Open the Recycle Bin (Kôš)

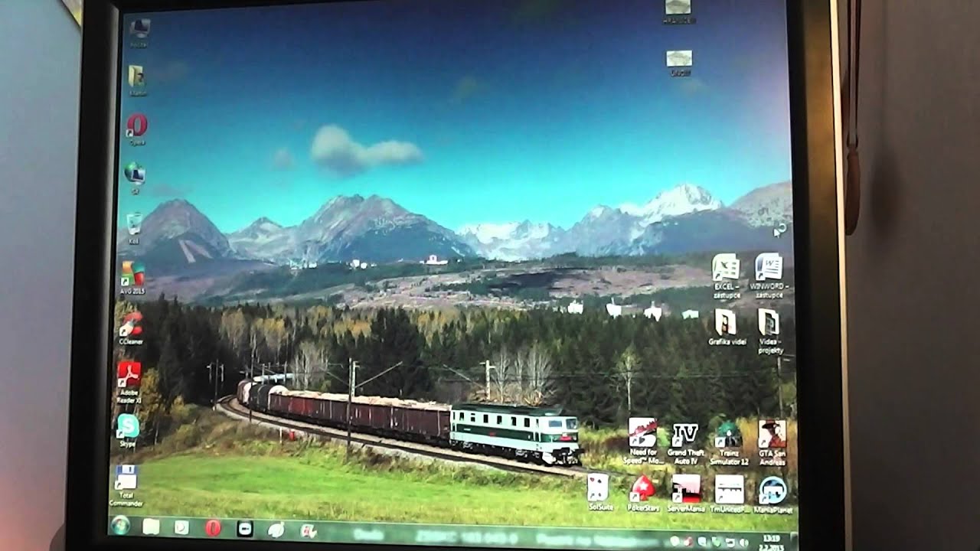point(134,228)
